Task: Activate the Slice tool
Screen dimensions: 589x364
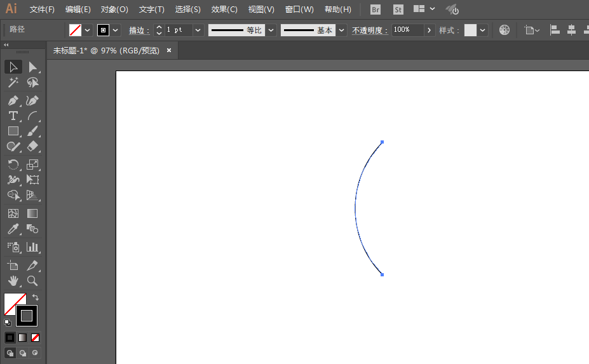Action: point(32,266)
